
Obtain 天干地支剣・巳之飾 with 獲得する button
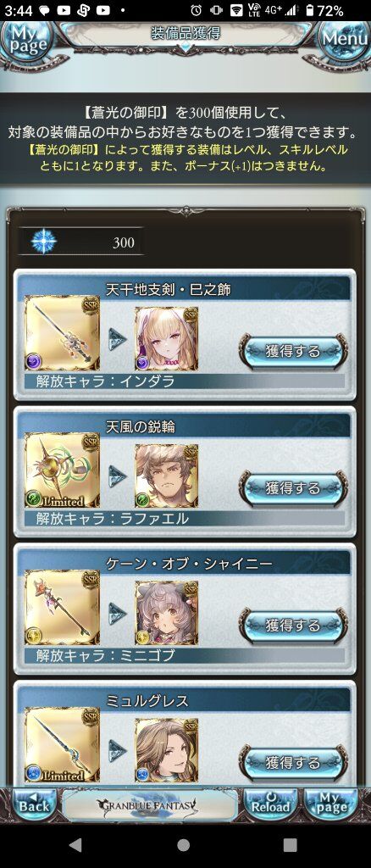tap(293, 351)
